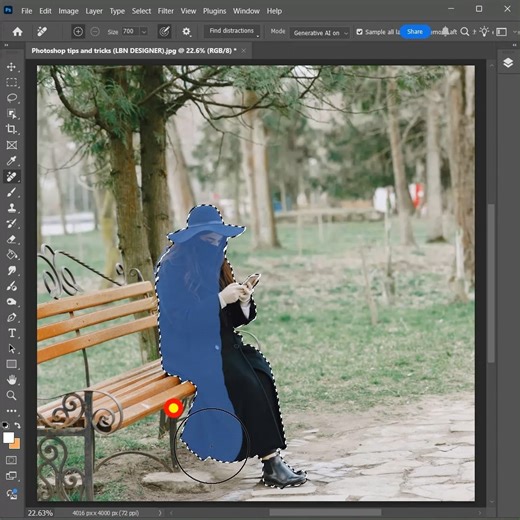Viewport: 520px width, 520px height.
Task: Pick the Eyedropper tool
Action: click(11, 161)
